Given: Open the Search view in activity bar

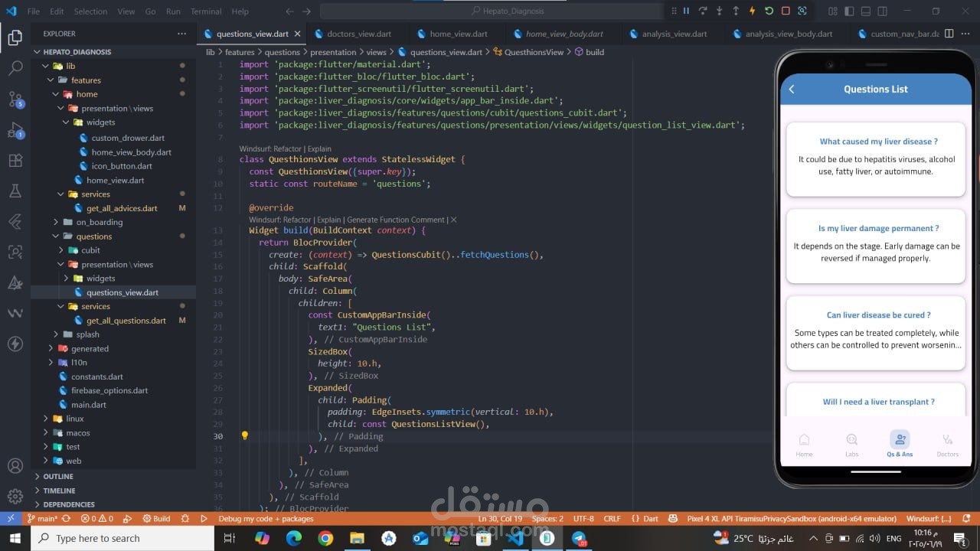Looking at the screenshot, I should [x=15, y=67].
